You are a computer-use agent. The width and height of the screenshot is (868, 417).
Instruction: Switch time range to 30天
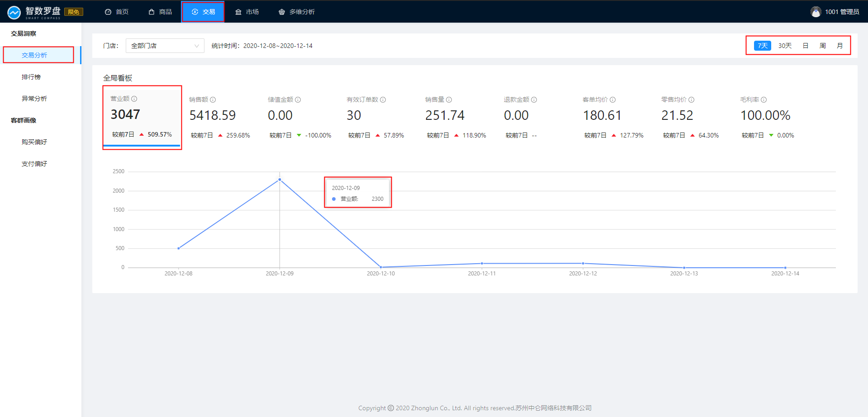[785, 46]
